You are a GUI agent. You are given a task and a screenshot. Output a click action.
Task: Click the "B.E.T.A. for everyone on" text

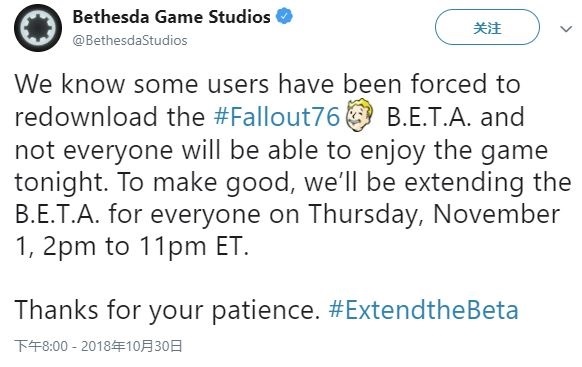tap(157, 214)
